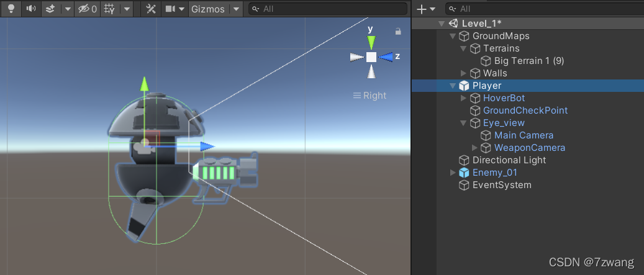
Task: Collapse Player object
Action: coord(452,86)
